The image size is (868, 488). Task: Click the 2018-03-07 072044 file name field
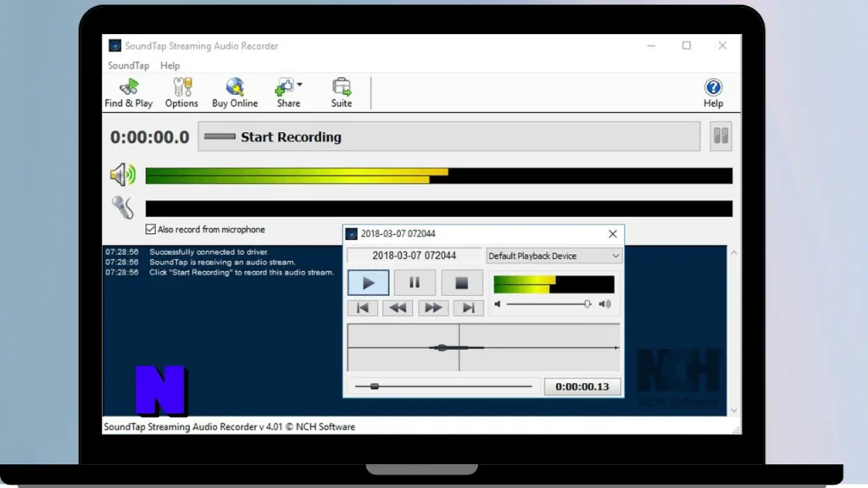tap(414, 256)
